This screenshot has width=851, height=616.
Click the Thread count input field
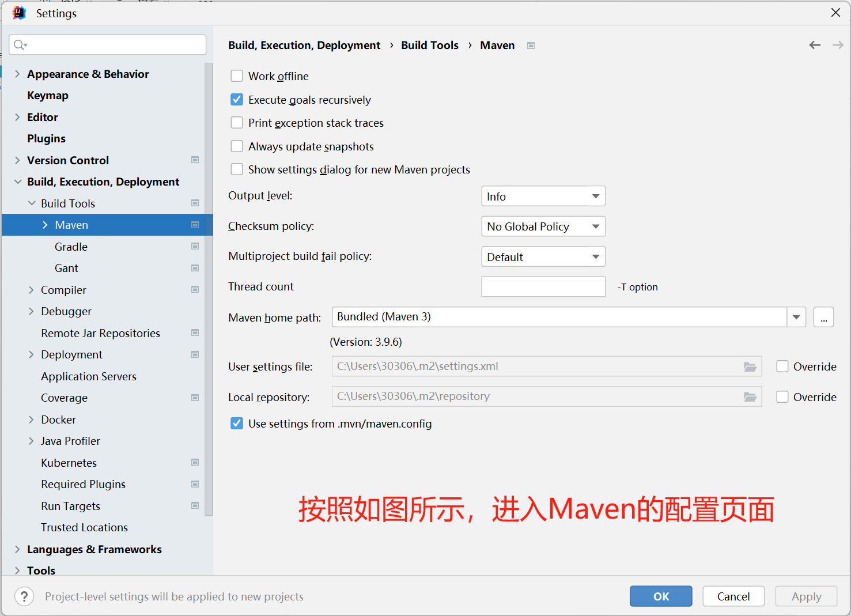point(543,287)
